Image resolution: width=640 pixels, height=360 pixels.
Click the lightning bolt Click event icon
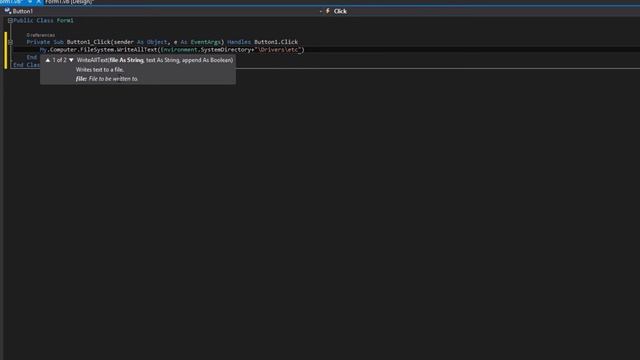click(328, 11)
